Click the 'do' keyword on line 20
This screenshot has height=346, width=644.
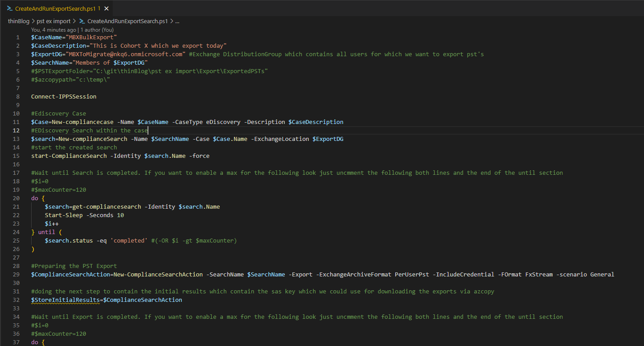tap(34, 198)
